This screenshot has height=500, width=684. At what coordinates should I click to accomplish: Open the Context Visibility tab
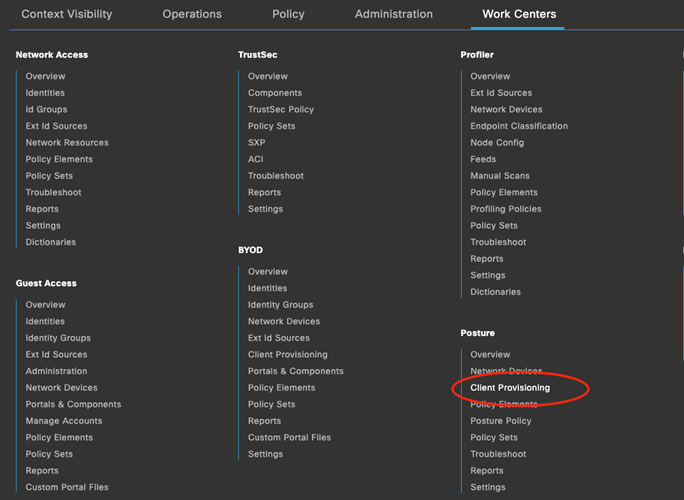[x=66, y=14]
